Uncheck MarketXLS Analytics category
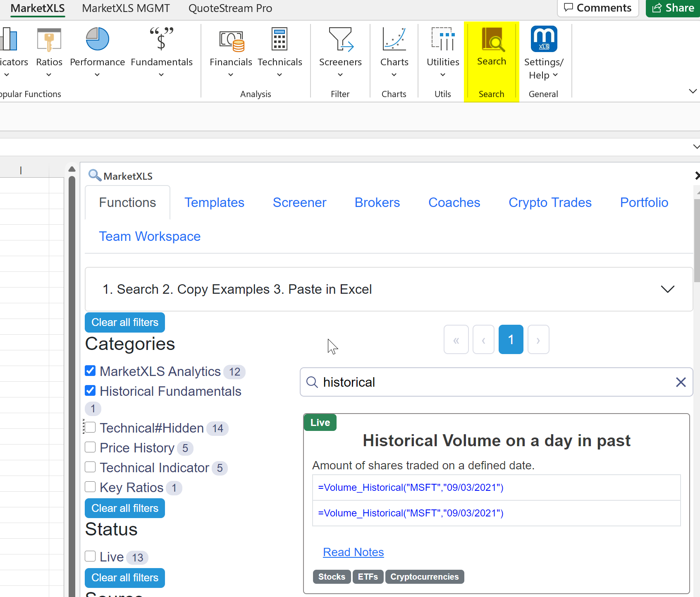Image resolution: width=700 pixels, height=597 pixels. click(90, 371)
